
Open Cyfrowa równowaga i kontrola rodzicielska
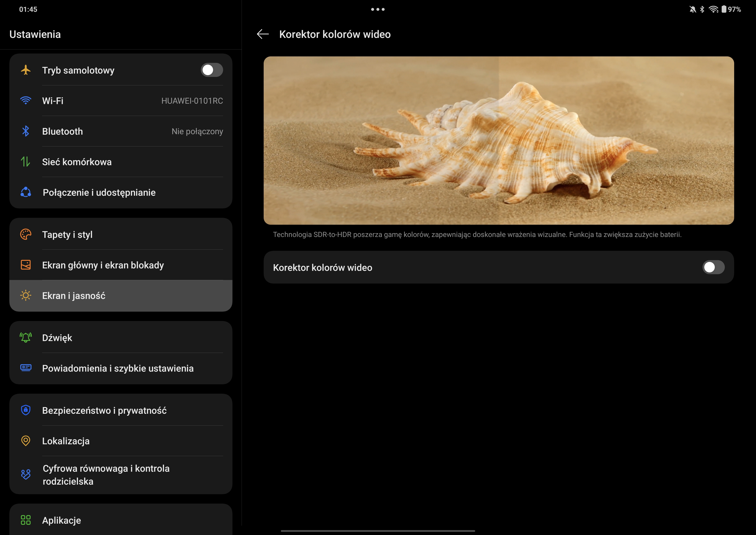pyautogui.click(x=121, y=475)
